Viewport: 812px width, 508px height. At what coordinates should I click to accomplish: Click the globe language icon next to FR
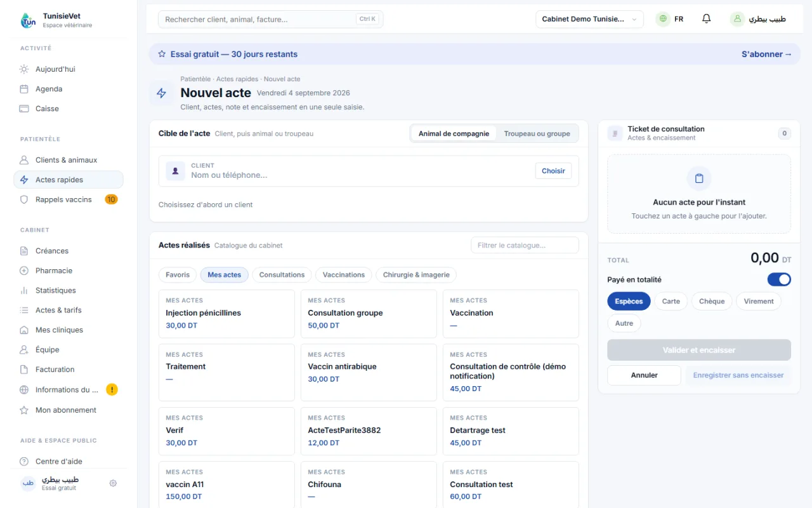coord(663,19)
